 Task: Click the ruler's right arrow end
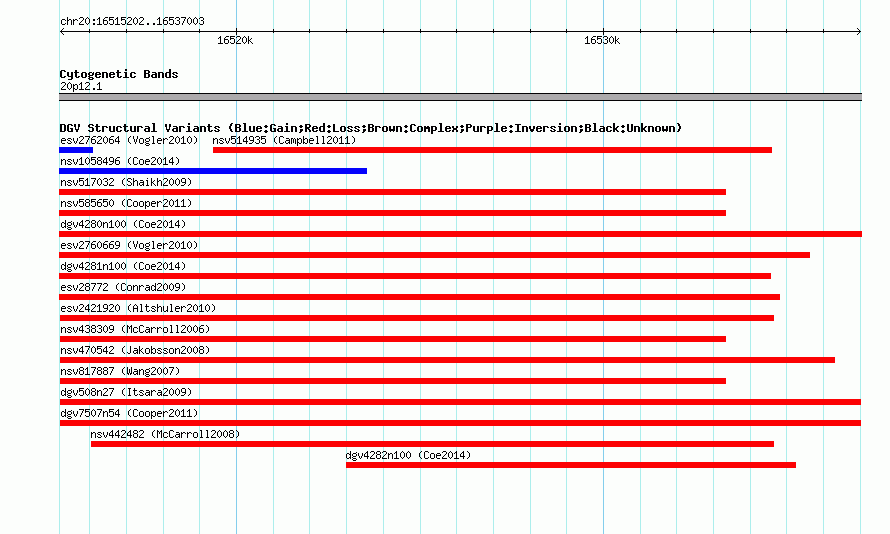(x=859, y=31)
